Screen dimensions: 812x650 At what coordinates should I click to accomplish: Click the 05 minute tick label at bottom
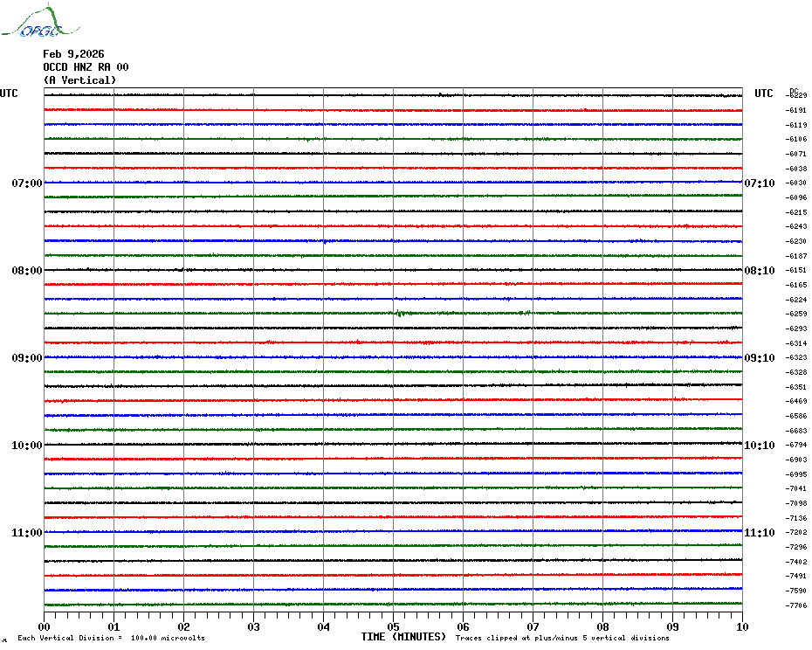pyautogui.click(x=393, y=626)
